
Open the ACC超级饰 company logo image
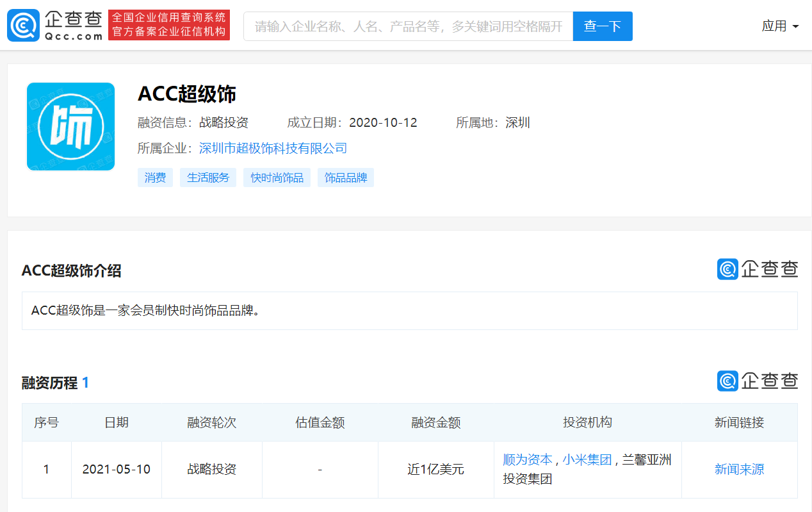(70, 127)
